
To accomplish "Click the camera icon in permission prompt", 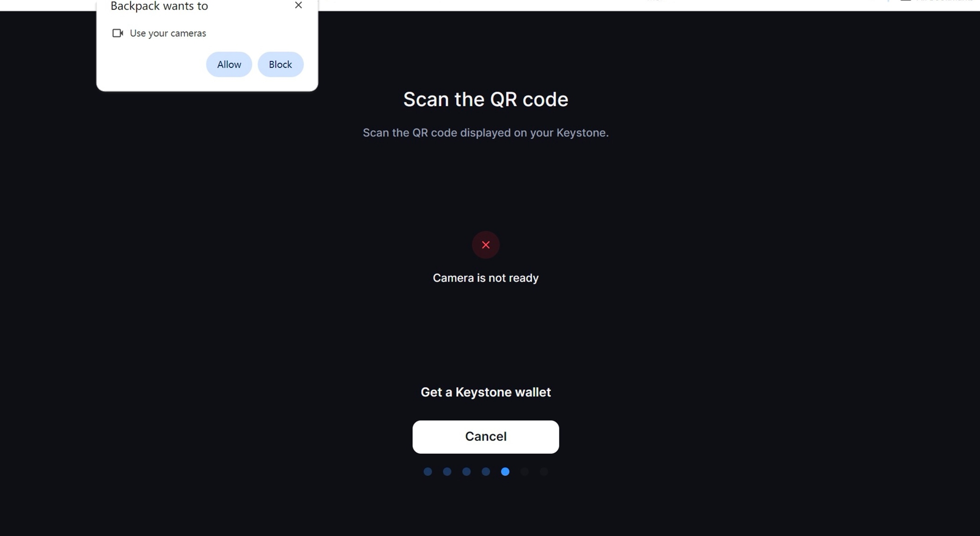I will [x=118, y=33].
